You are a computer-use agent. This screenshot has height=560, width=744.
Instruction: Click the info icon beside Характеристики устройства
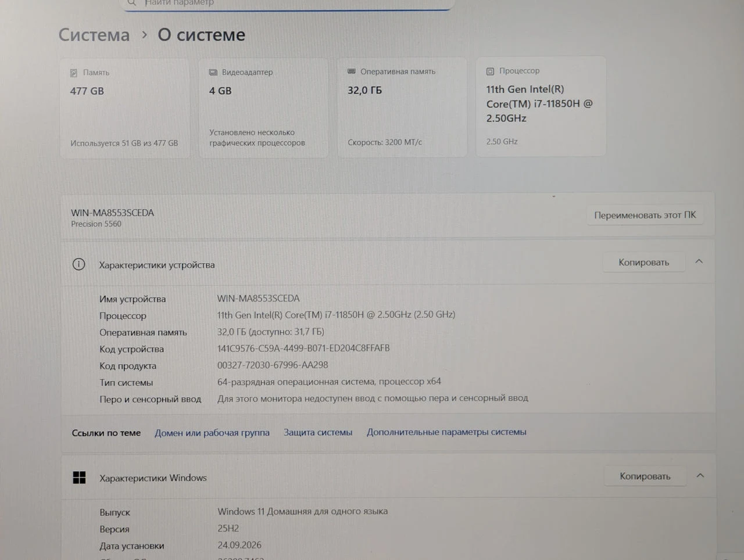pyautogui.click(x=79, y=264)
